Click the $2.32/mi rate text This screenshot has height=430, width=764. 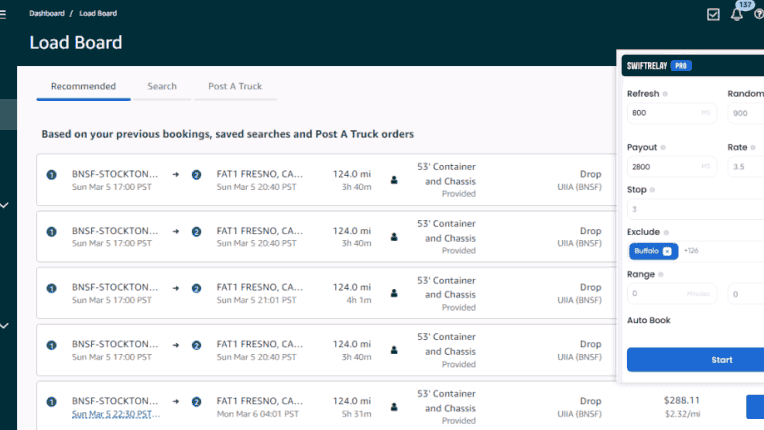click(682, 414)
